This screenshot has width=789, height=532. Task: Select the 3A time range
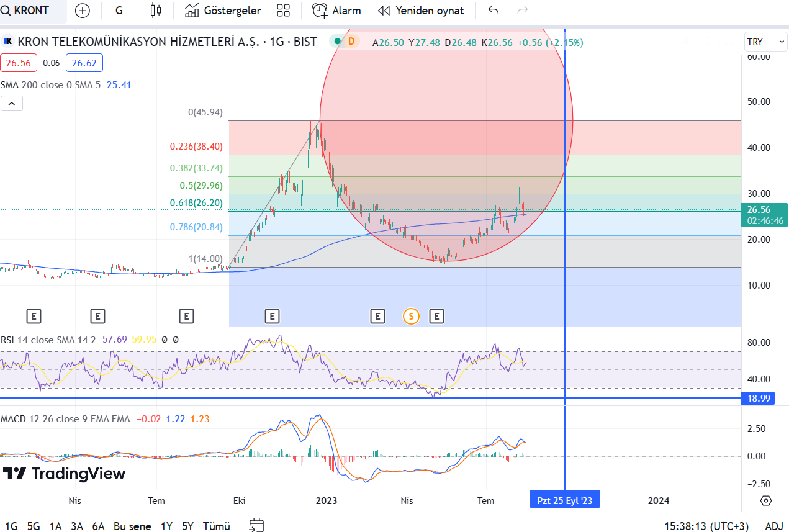[x=77, y=526]
